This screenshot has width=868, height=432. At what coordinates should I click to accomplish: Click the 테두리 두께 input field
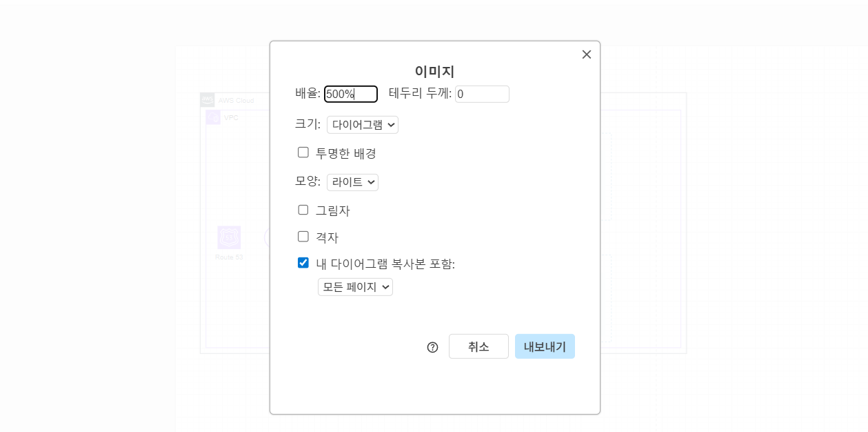click(482, 94)
